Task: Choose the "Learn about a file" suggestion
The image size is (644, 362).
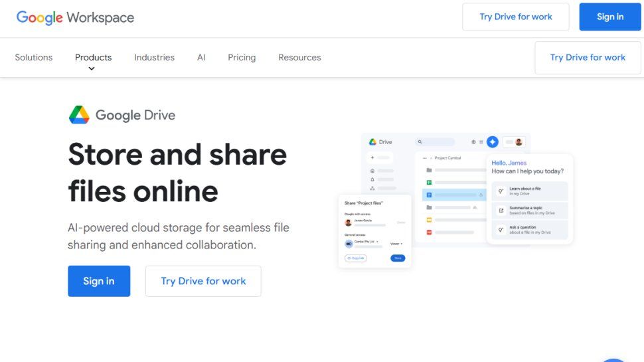Action: 529,191
